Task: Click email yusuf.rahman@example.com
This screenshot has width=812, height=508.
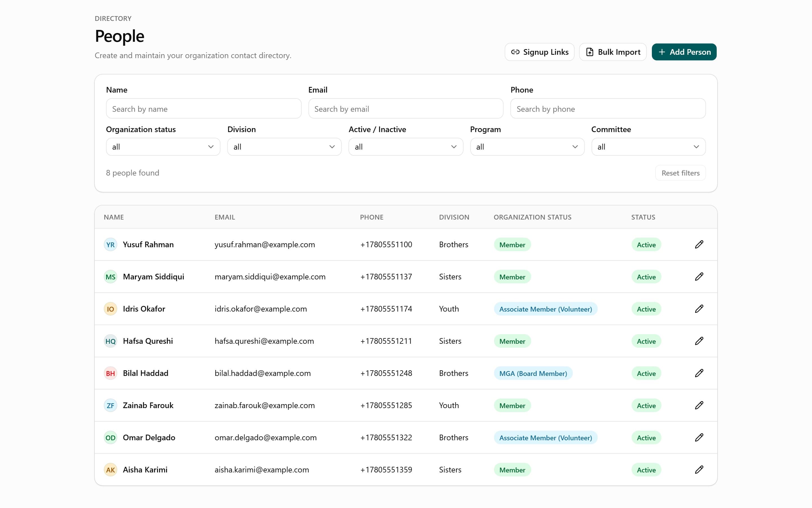Action: (x=265, y=245)
